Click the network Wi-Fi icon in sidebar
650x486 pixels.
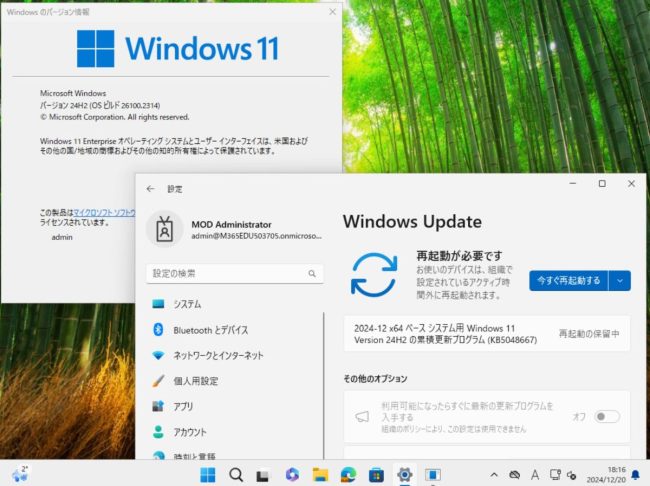pos(158,355)
